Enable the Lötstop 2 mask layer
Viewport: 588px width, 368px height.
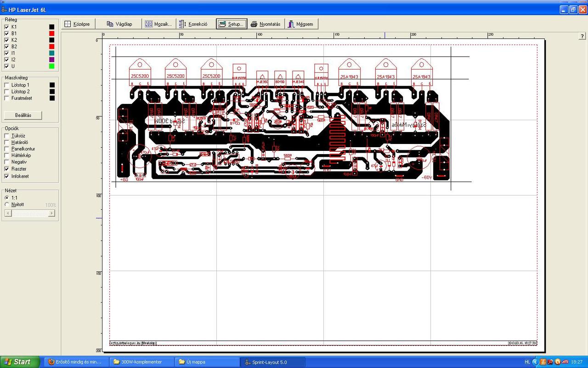pyautogui.click(x=6, y=92)
